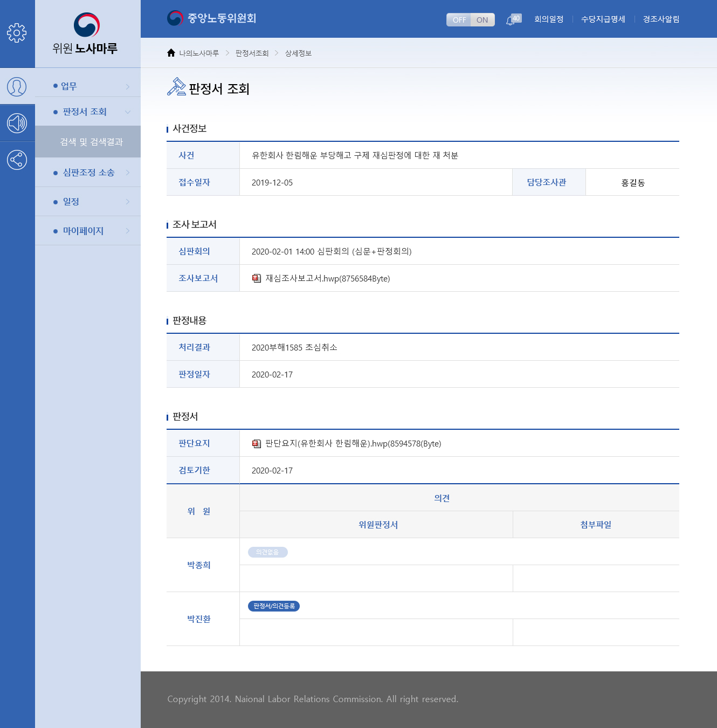Open 경조사알림 in the header

point(661,19)
